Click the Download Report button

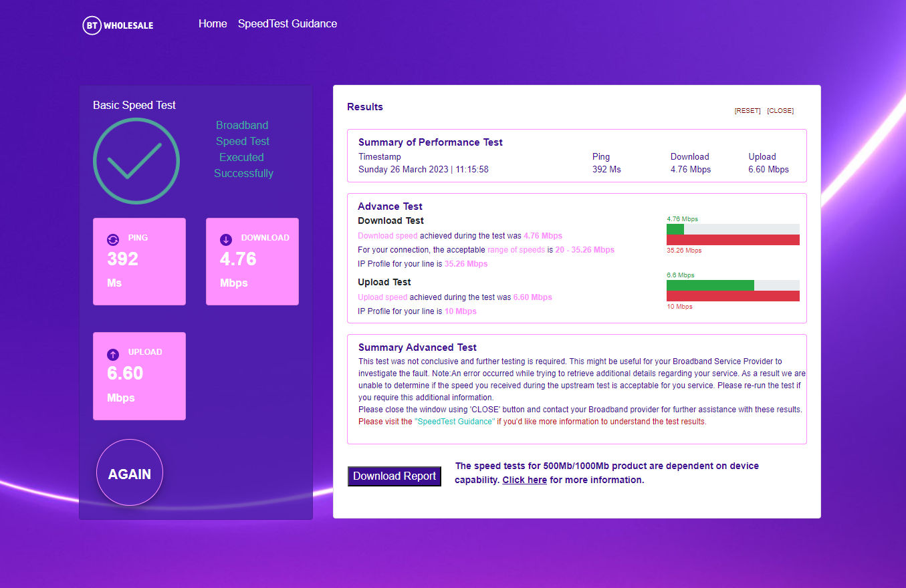394,476
